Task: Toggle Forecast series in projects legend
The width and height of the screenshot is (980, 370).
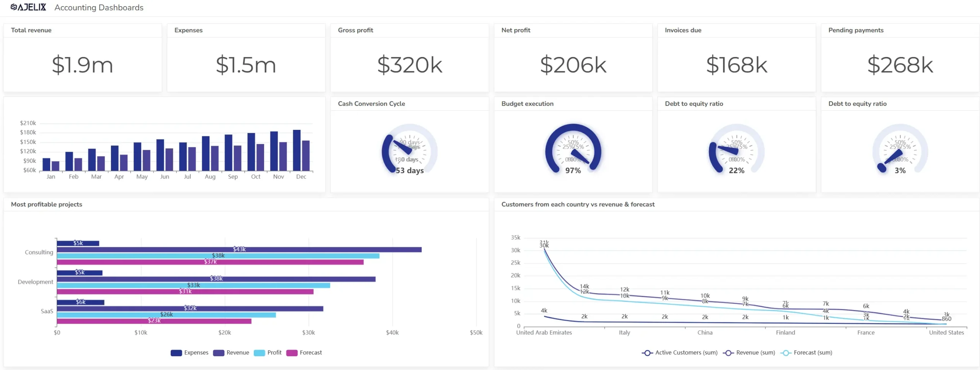Action: point(292,353)
